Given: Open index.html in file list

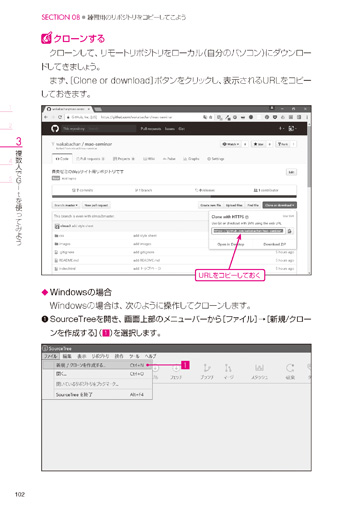Looking at the screenshot, I should pyautogui.click(x=65, y=269).
